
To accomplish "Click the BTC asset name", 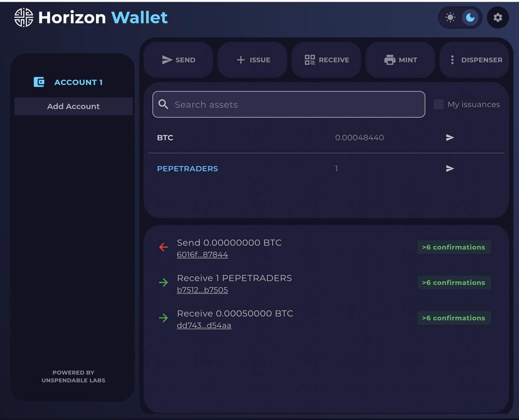I will click(x=165, y=138).
